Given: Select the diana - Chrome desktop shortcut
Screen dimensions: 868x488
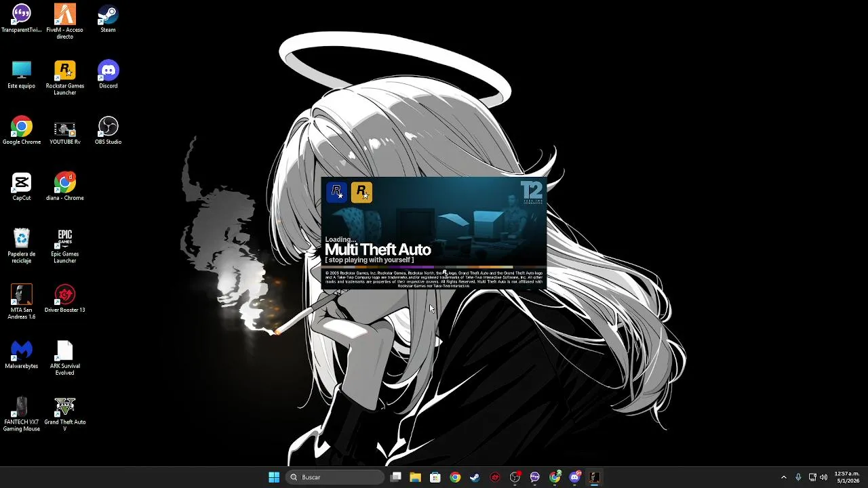Looking at the screenshot, I should (65, 187).
